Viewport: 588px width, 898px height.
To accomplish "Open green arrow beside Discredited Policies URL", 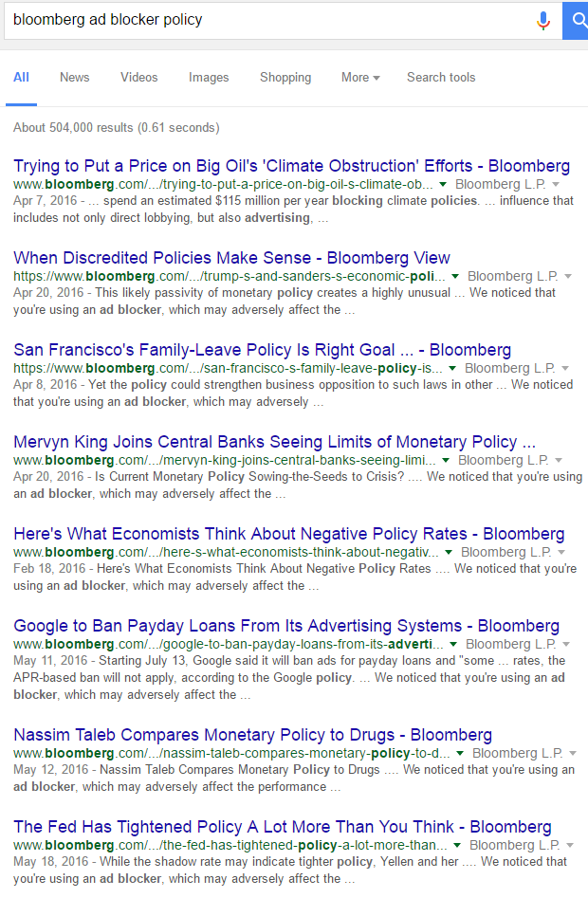I will click(455, 277).
